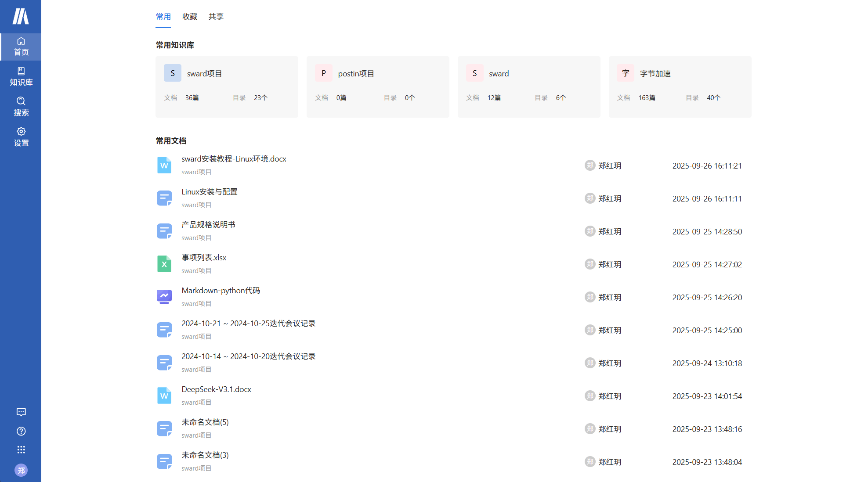Image resolution: width=868 pixels, height=482 pixels.
Task: Select the 常用 tab
Action: coord(163,16)
